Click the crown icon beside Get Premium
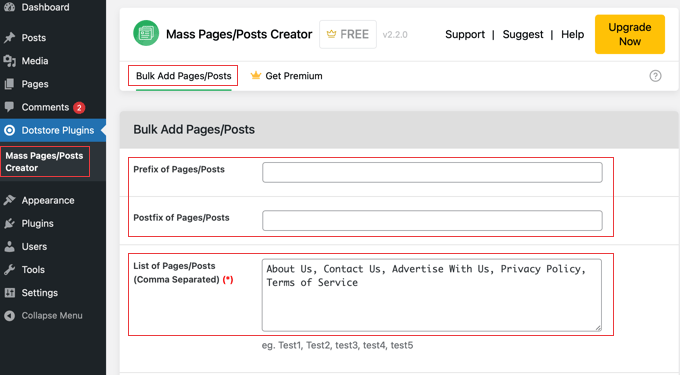 coord(256,75)
